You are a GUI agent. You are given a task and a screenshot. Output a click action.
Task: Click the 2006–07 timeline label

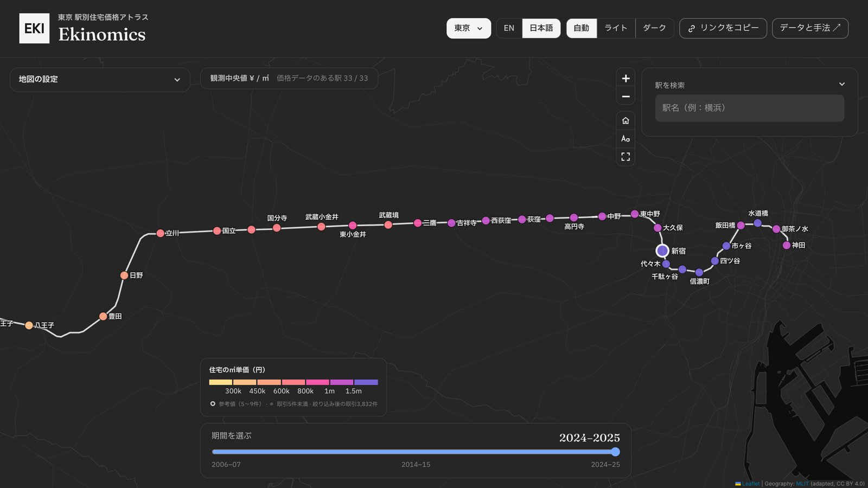[x=226, y=465]
